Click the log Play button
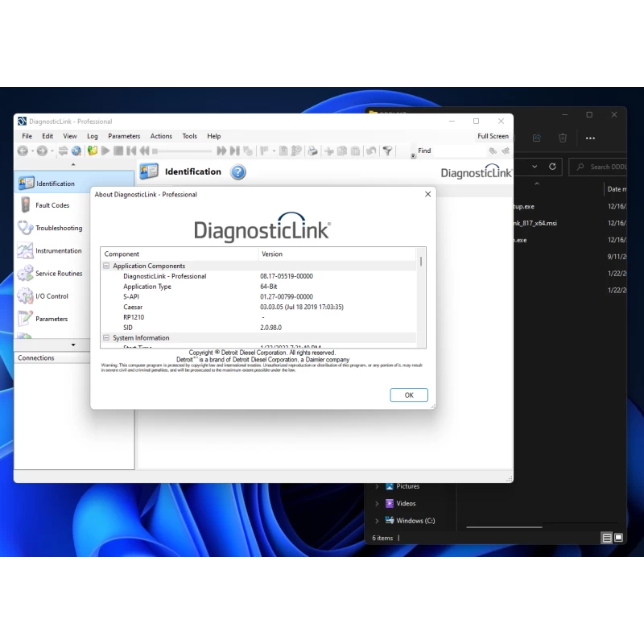 tap(105, 151)
